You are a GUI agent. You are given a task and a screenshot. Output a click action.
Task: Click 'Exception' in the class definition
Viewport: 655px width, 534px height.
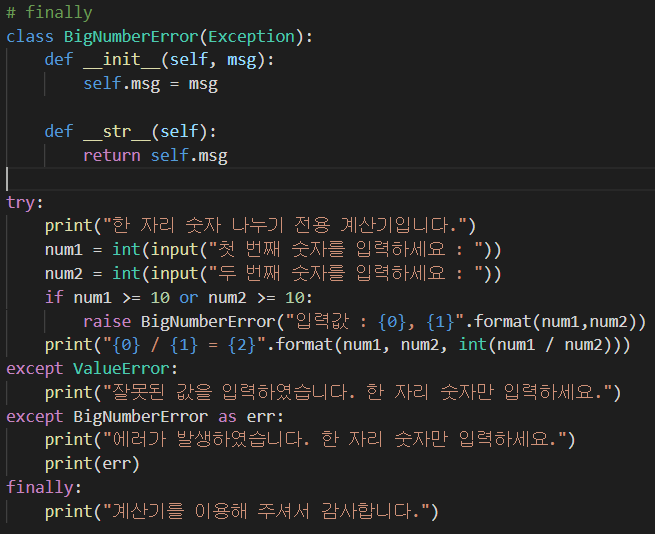(251, 37)
